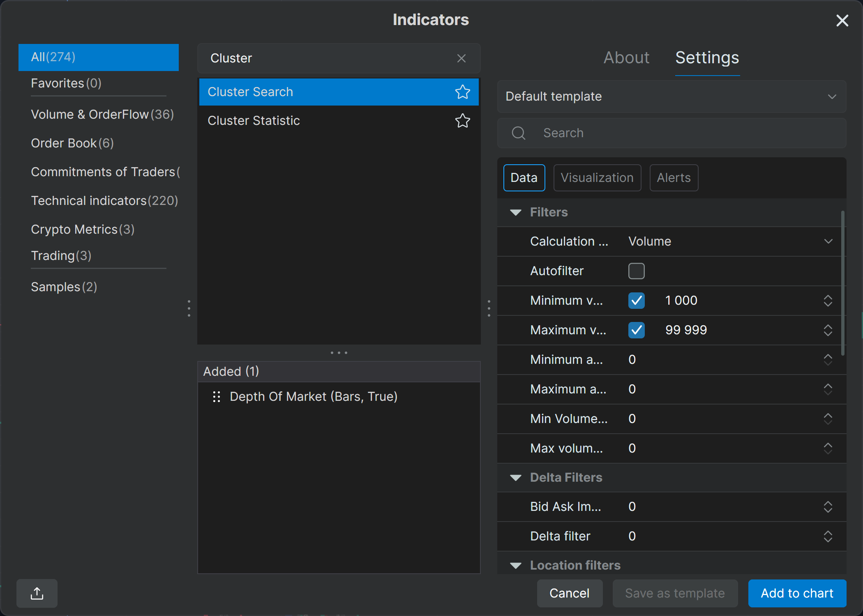Switch to the About tab

click(626, 58)
